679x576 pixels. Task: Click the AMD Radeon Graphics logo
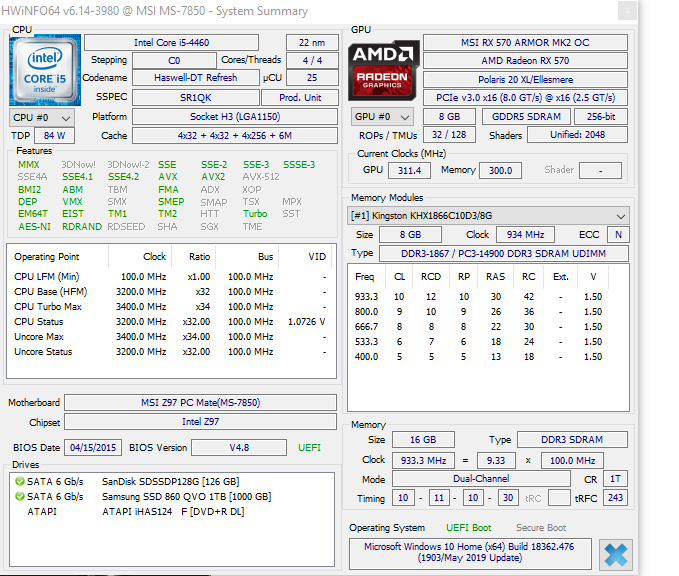(x=384, y=71)
